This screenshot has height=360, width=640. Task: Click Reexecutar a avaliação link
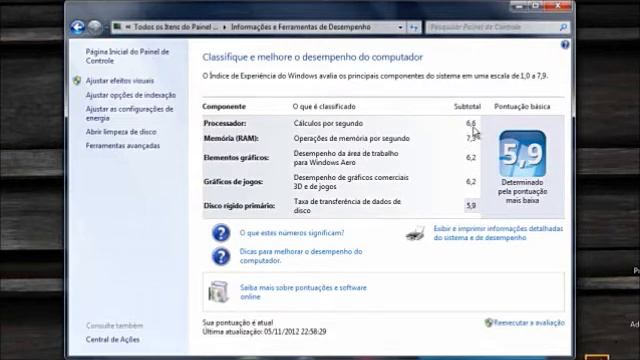(529, 323)
